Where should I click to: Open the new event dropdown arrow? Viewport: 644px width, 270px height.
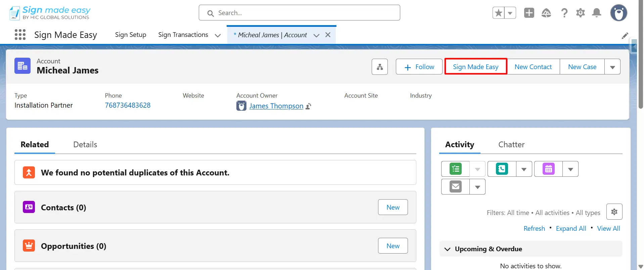pyautogui.click(x=570, y=169)
